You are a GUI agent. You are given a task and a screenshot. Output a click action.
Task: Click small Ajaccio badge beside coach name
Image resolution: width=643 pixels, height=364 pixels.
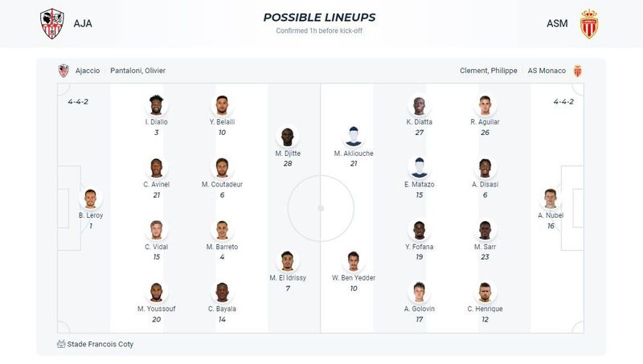tap(63, 71)
